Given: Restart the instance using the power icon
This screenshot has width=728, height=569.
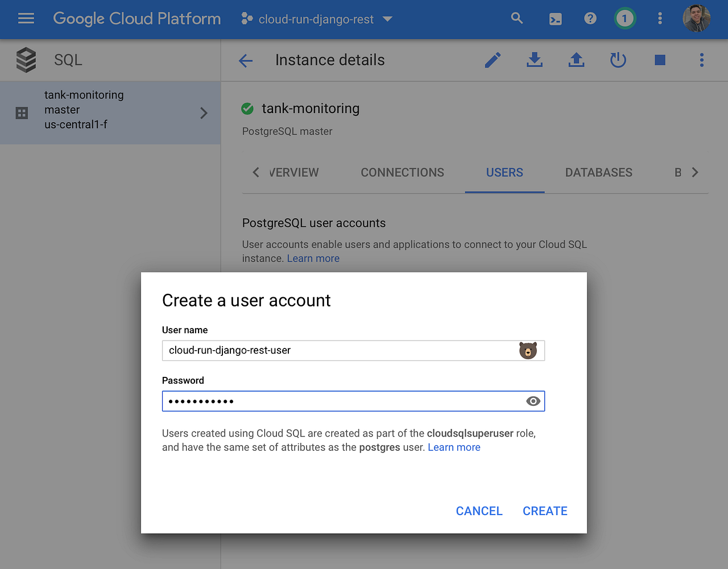Looking at the screenshot, I should click(x=618, y=60).
